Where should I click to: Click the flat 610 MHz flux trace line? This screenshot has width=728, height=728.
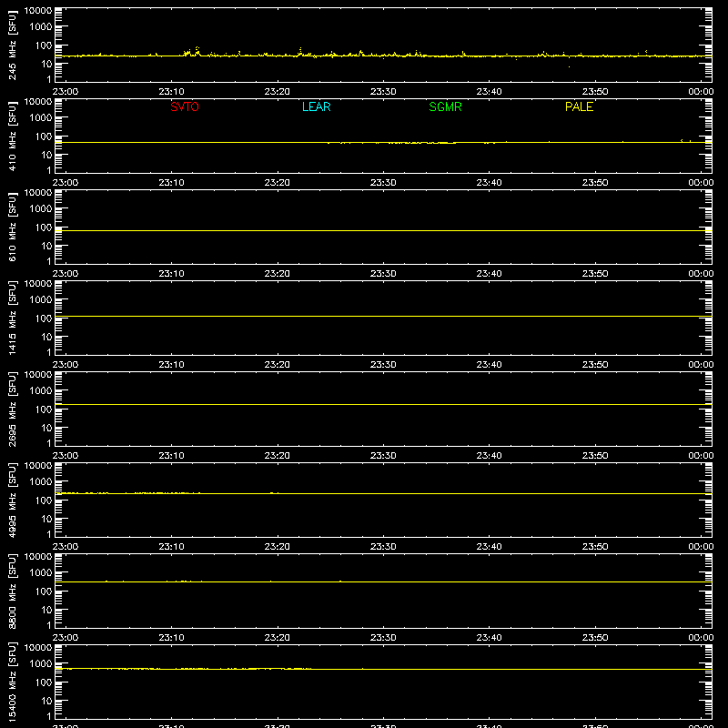pos(383,230)
